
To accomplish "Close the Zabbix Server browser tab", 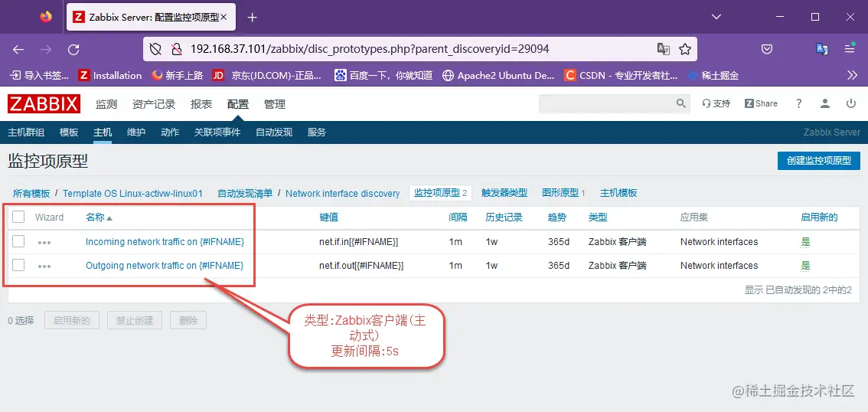I will click(x=224, y=17).
